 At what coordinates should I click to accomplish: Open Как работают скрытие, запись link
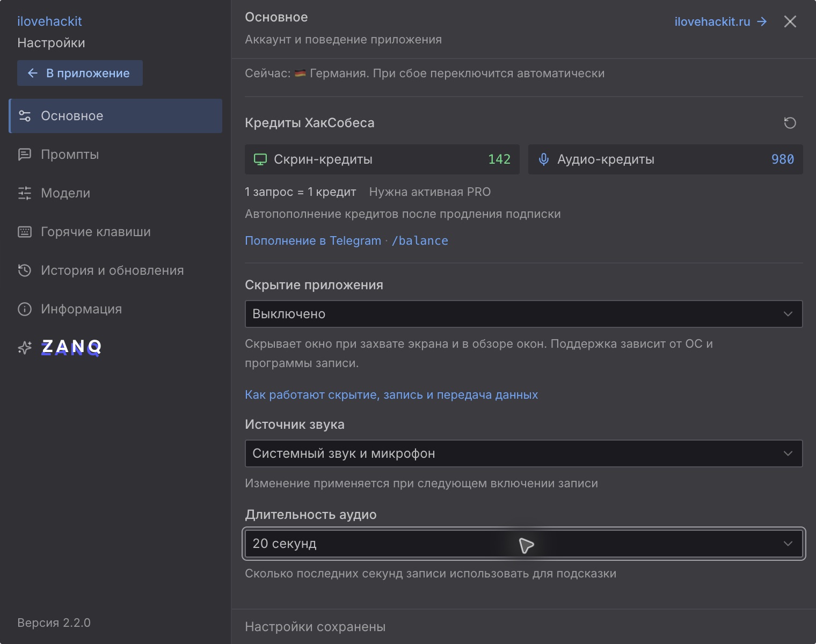(x=391, y=394)
